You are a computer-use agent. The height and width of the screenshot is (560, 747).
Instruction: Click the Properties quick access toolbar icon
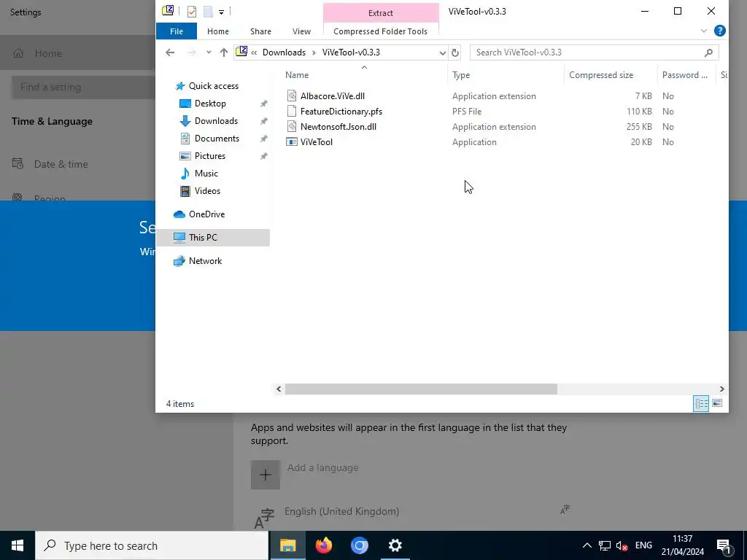[192, 12]
